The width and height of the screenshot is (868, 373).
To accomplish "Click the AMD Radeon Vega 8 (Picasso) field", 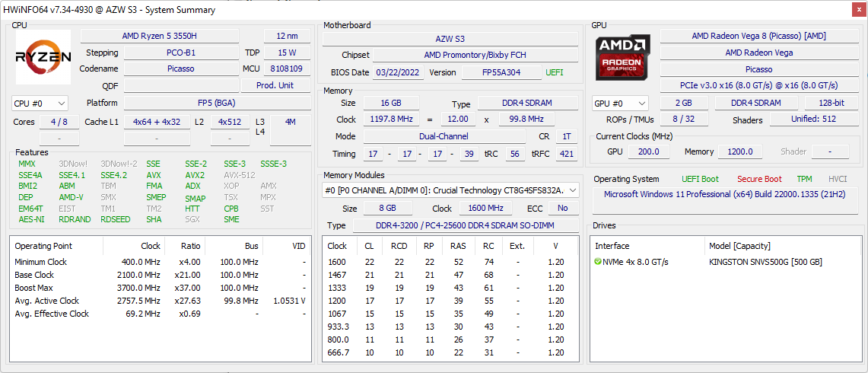I will click(x=759, y=36).
